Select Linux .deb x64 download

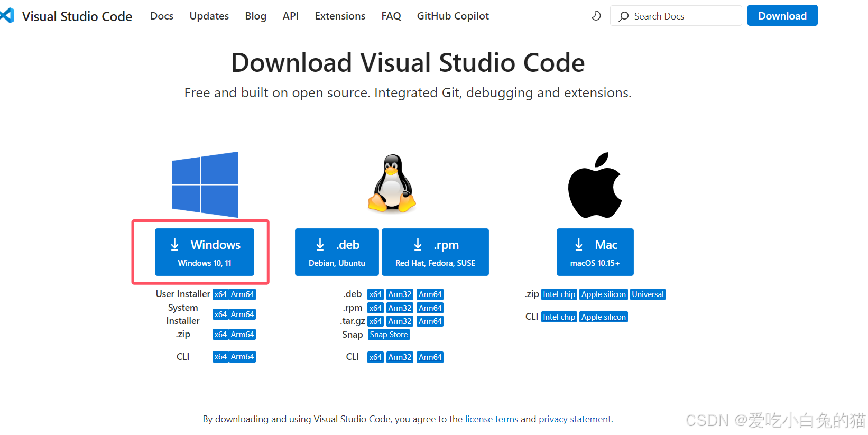click(x=375, y=294)
